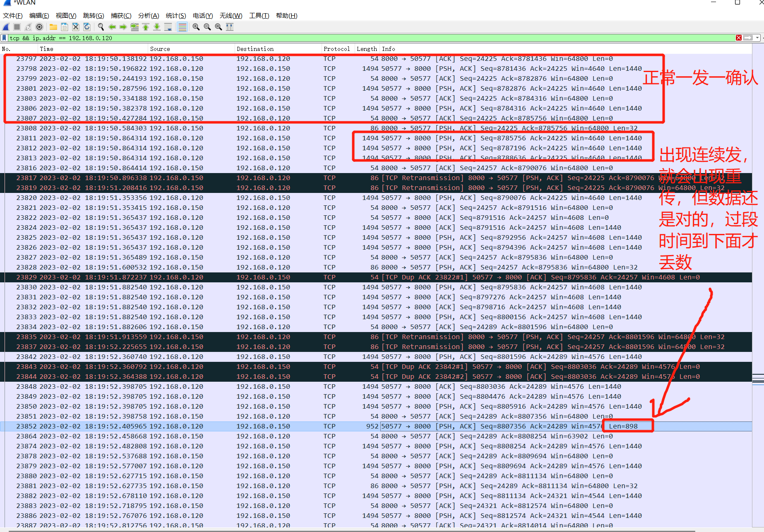Close the current capture file
Viewport: 764px width, 532px height.
coord(76,27)
